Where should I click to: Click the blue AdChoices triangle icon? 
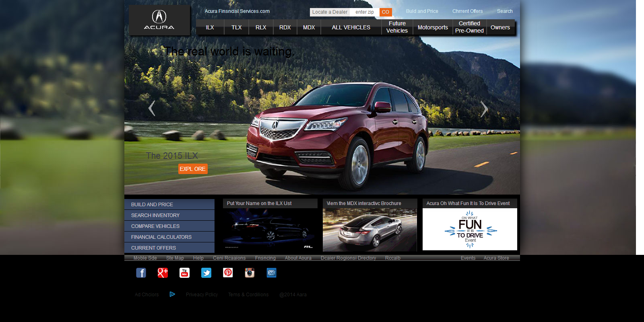[172, 294]
